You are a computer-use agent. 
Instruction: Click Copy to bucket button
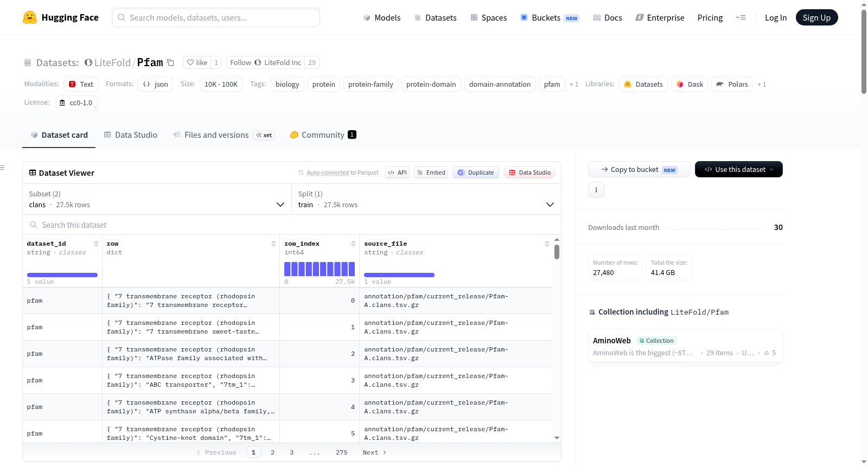click(x=639, y=169)
